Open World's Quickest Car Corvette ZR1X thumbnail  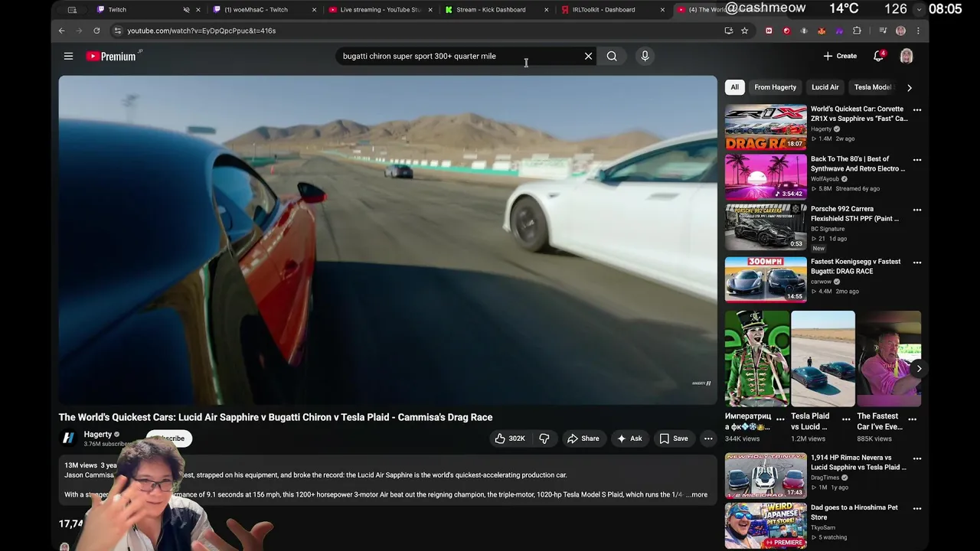coord(766,127)
